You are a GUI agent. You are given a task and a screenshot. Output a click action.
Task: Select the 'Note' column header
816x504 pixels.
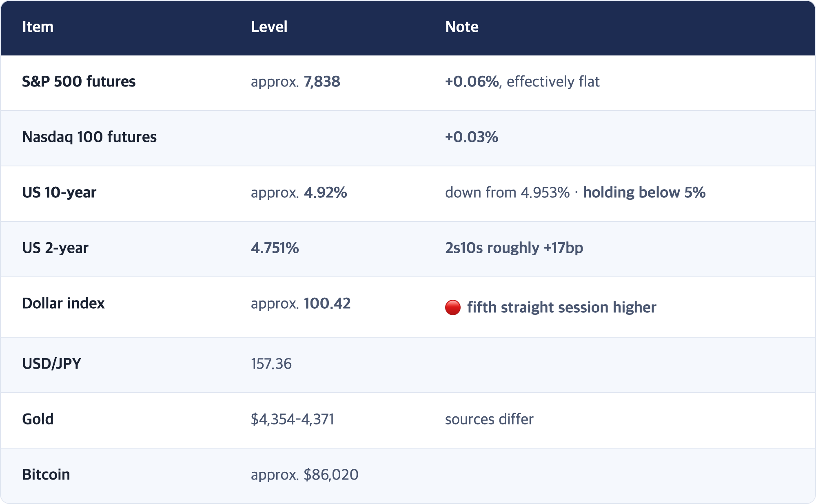pyautogui.click(x=462, y=27)
